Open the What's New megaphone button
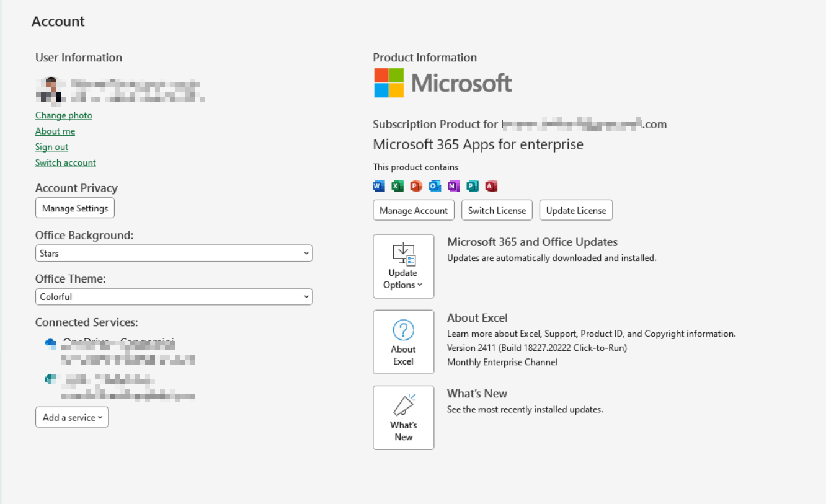Viewport: 826px width, 504px height. pos(404,418)
